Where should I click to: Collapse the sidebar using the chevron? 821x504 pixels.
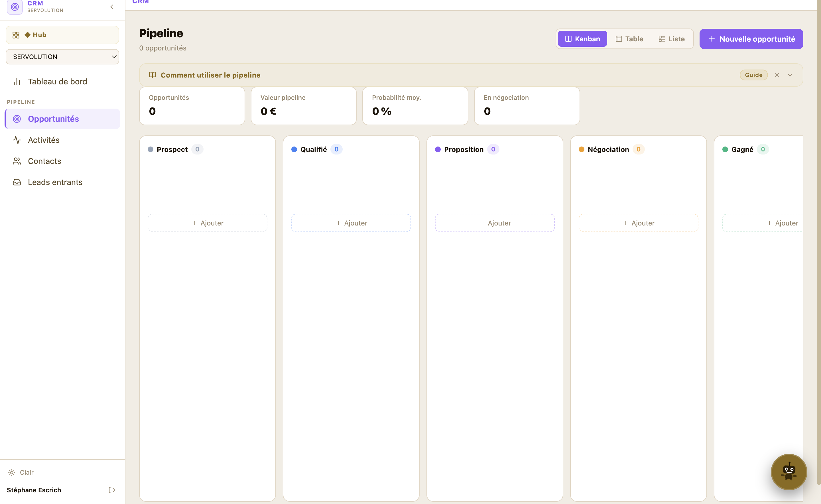point(112,7)
